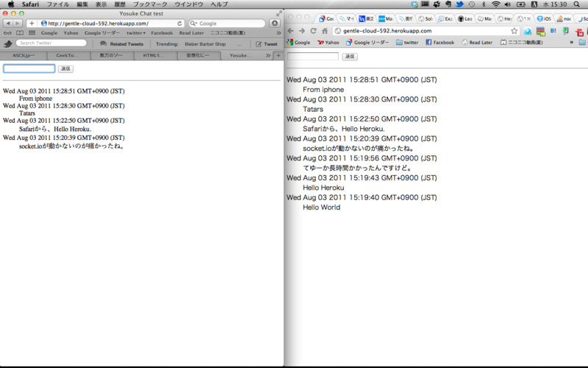Open the 編集 menu in the menu bar
This screenshot has width=588, height=368.
click(x=82, y=4)
